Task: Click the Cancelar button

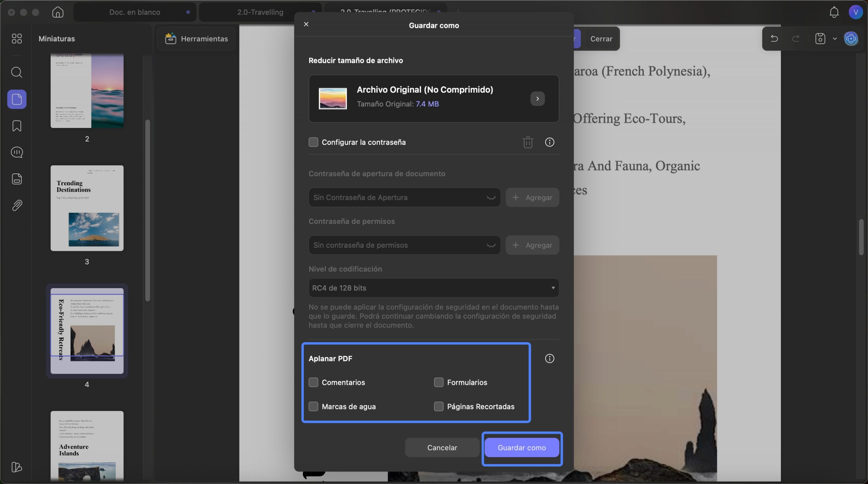Action: point(442,447)
